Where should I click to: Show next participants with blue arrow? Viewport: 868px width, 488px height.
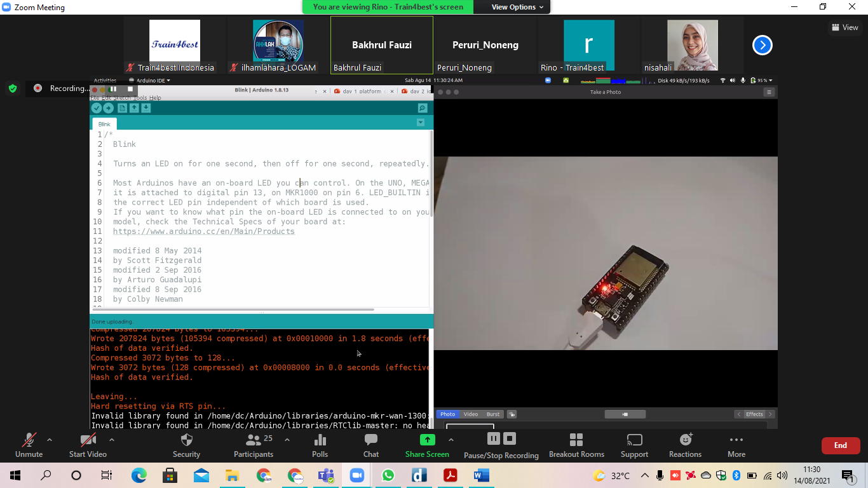762,45
